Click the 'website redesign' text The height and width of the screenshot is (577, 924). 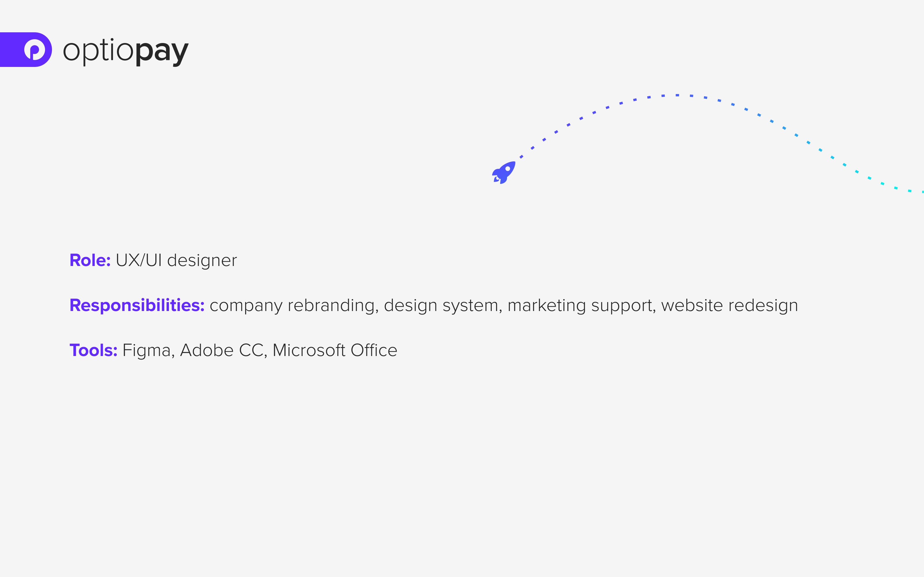point(729,306)
